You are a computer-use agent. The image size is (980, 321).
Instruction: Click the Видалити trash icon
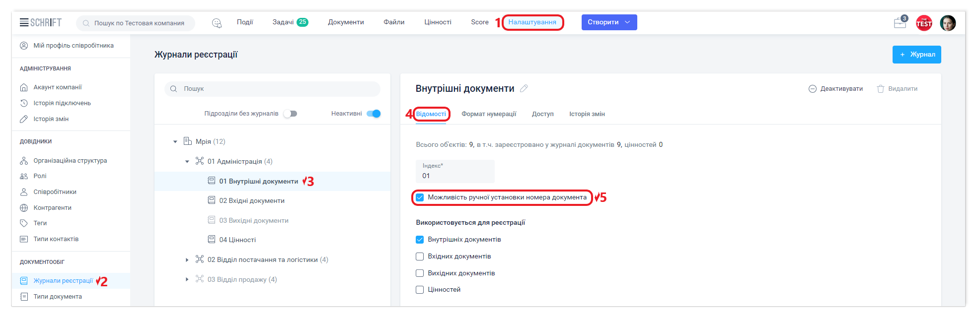[x=881, y=89]
